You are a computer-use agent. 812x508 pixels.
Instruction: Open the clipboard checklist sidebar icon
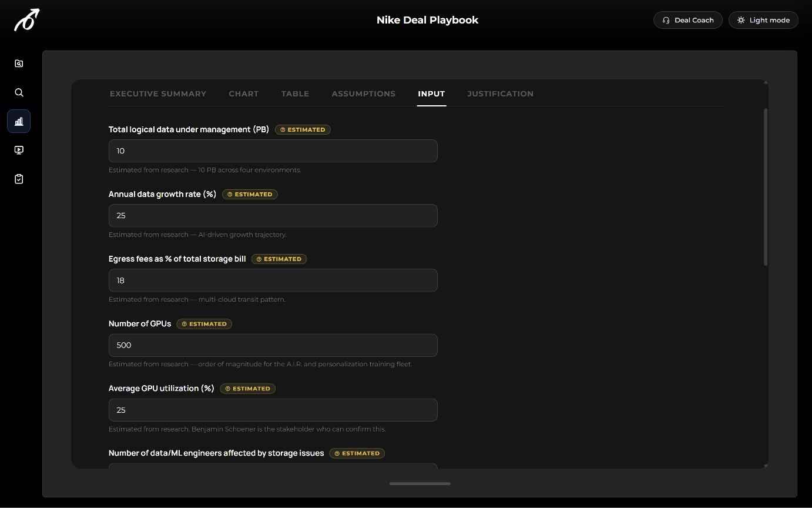tap(19, 179)
